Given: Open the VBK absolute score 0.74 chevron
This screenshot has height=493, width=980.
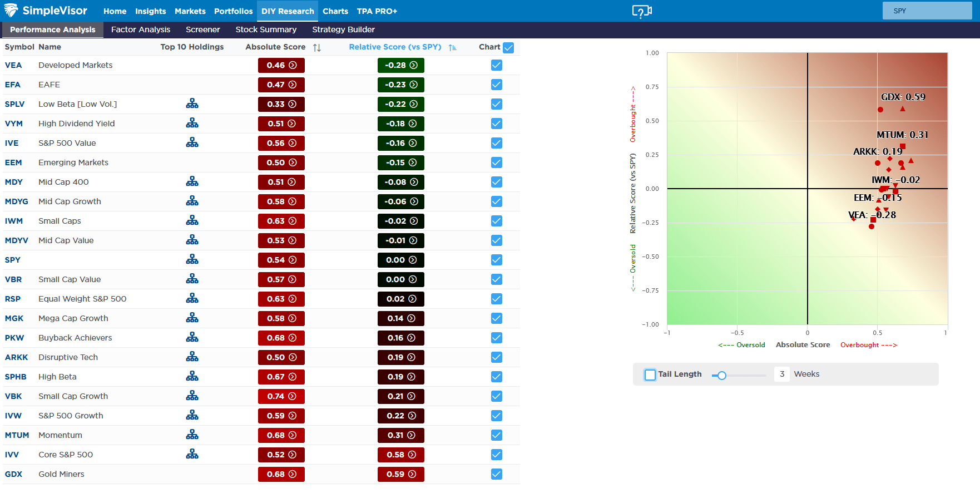Looking at the screenshot, I should pyautogui.click(x=293, y=396).
